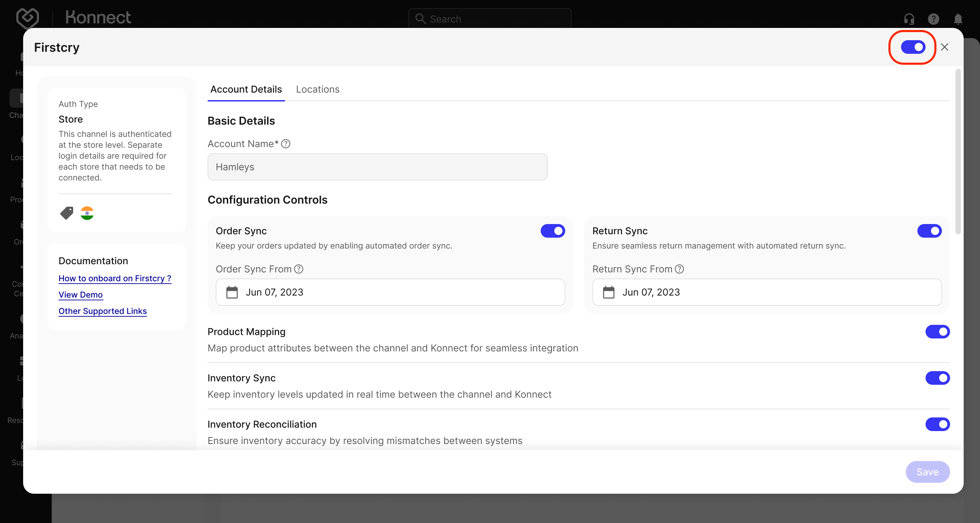Screen dimensions: 980x523
Task: Click the magnifier icon in search bar
Action: click(x=420, y=19)
